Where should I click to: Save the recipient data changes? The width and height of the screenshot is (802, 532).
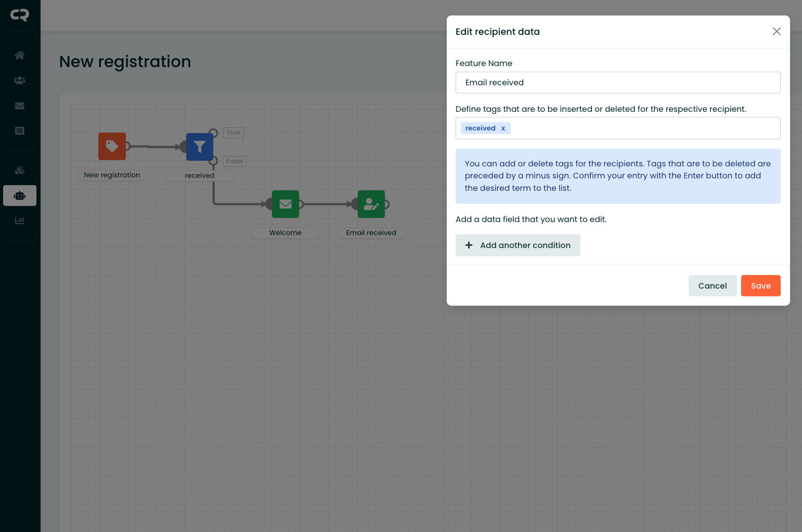coord(760,286)
